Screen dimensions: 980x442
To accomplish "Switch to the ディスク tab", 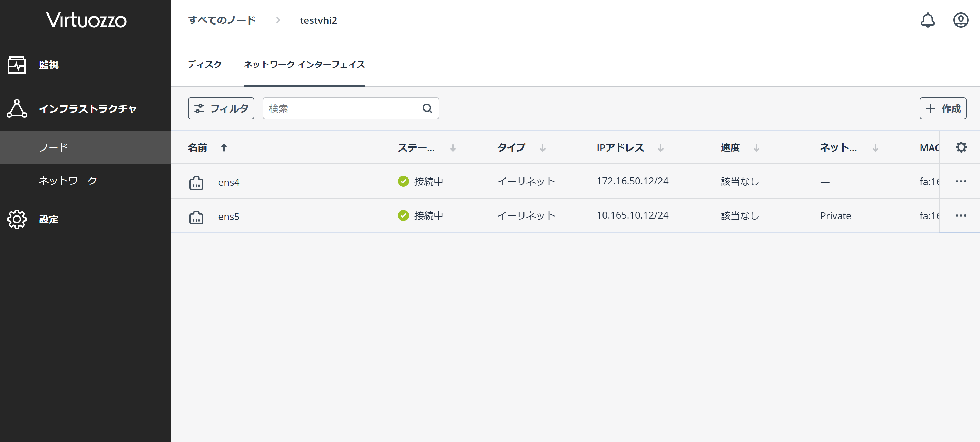I will [x=205, y=65].
